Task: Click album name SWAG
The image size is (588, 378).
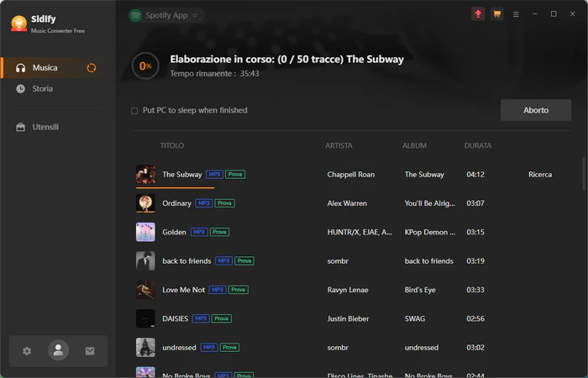Action: click(x=415, y=318)
